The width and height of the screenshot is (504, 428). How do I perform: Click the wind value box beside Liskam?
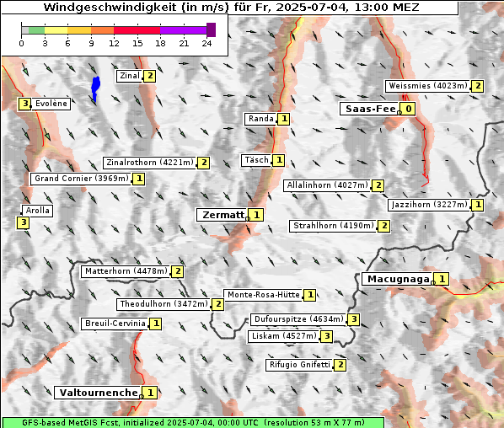[x=326, y=336]
